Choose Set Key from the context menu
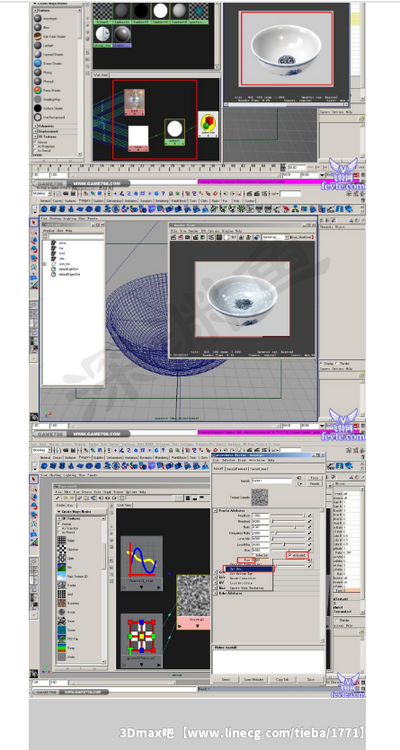Image resolution: width=400 pixels, height=750 pixels. coord(249,569)
